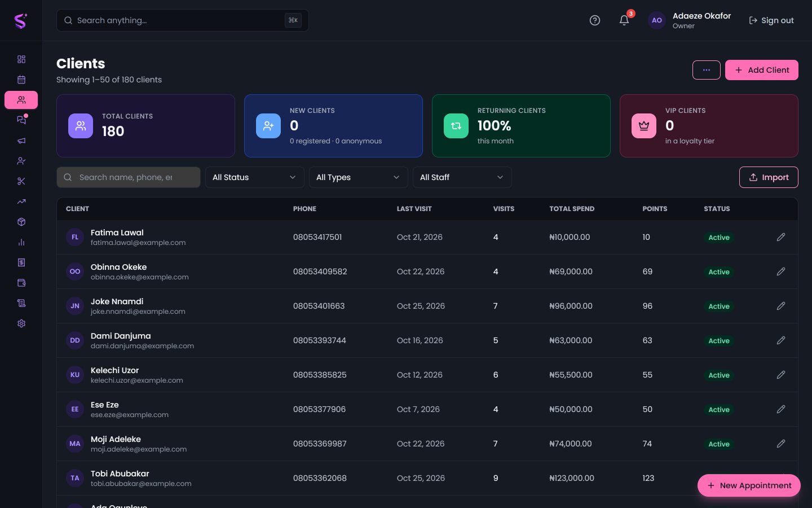Open the scroll document icon in sidebar
This screenshot has height=508, width=812.
click(21, 303)
